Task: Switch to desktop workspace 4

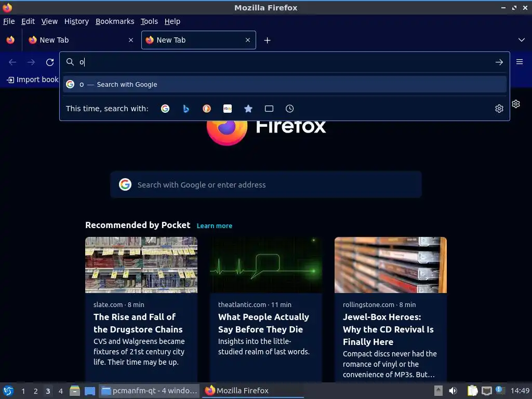Action: tap(61, 391)
